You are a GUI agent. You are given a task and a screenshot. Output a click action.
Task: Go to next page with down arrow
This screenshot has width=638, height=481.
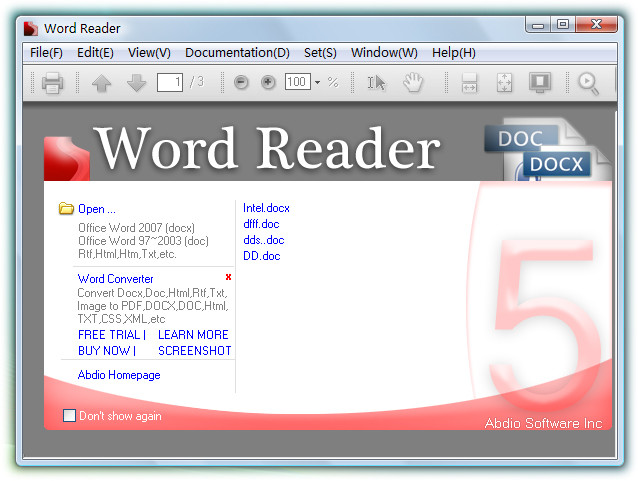point(136,83)
